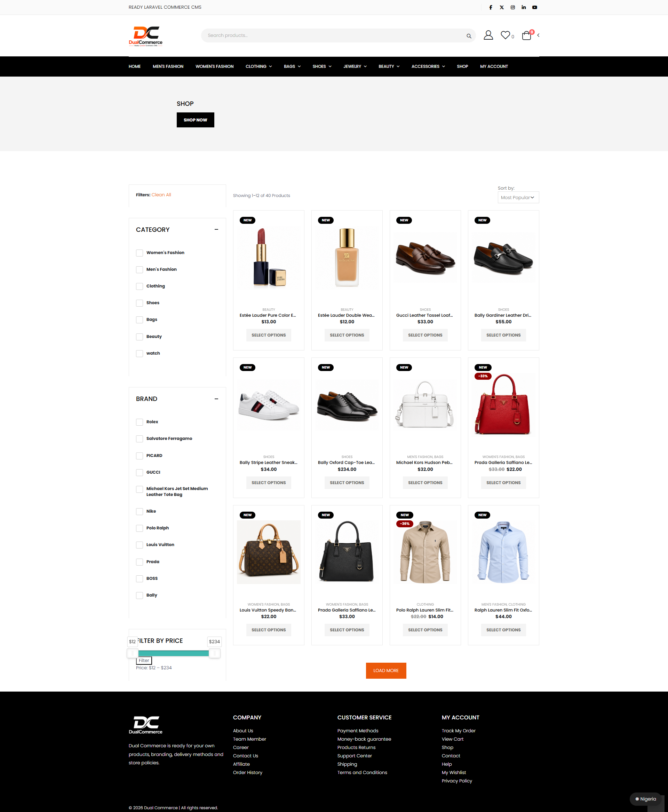
Task: Select the Prada brand checkbox
Action: [139, 562]
